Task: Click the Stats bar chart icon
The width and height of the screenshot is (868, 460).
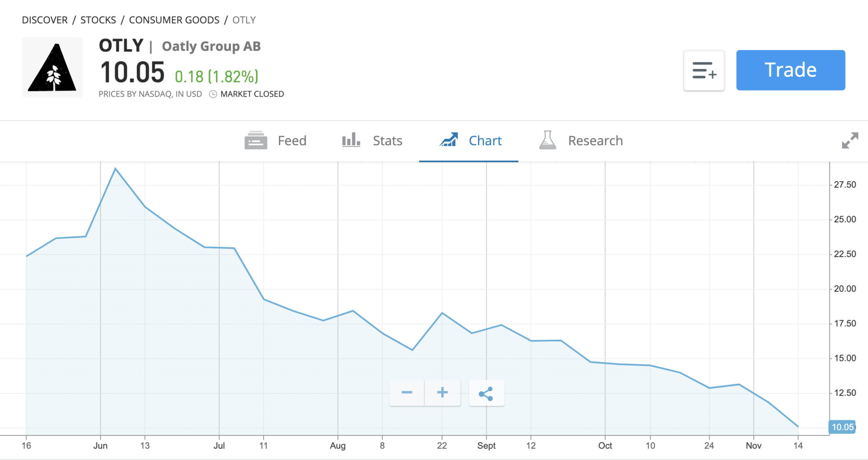Action: pyautogui.click(x=351, y=140)
